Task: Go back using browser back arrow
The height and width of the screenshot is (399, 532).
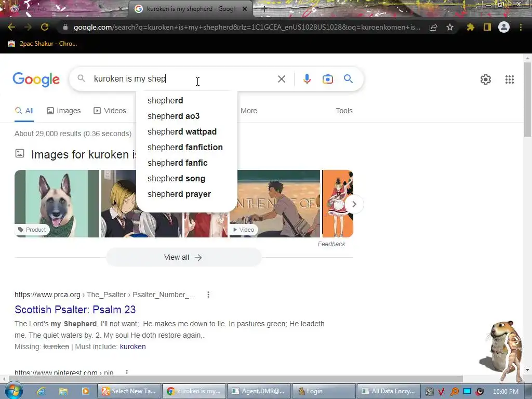Action: coord(11,27)
